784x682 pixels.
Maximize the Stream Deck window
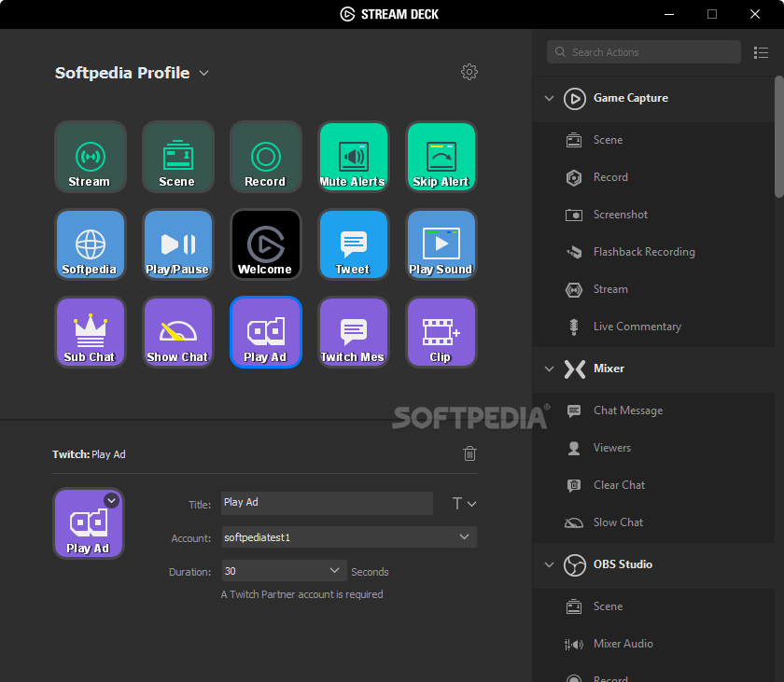click(712, 14)
